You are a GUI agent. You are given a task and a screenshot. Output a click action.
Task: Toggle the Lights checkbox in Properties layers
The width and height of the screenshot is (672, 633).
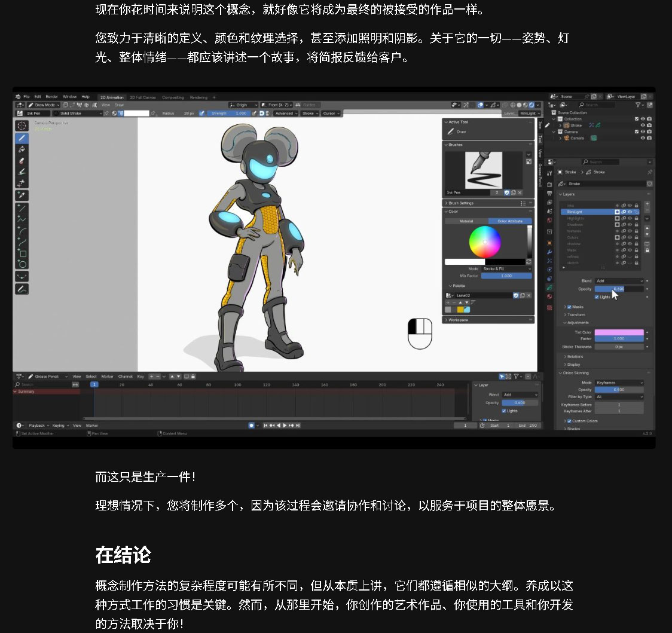597,297
